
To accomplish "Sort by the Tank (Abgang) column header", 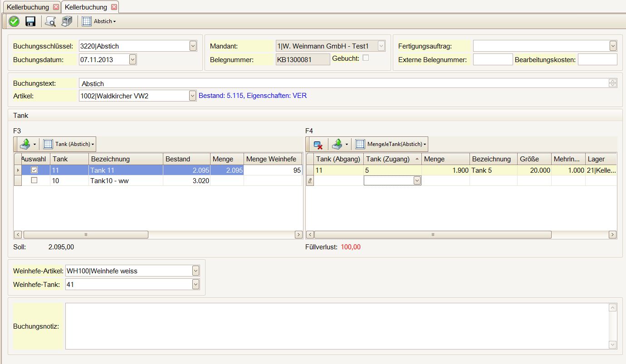I will (x=339, y=159).
